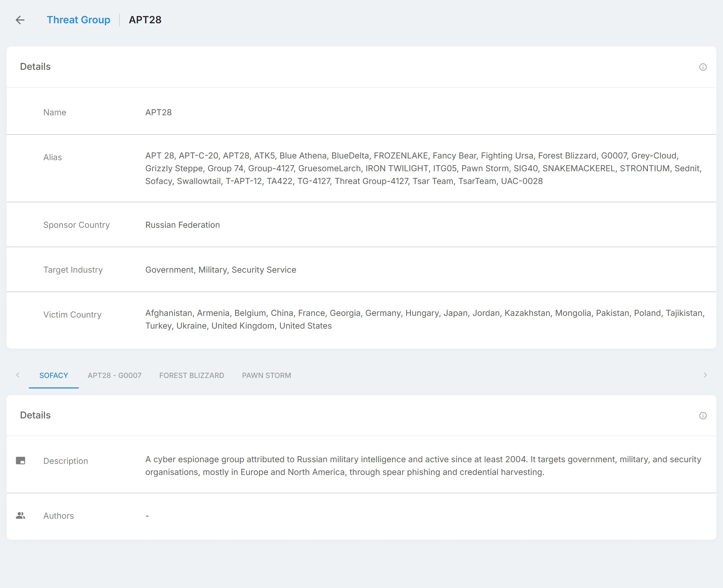The image size is (723, 588).
Task: Click the back arrow icon
Action: pyautogui.click(x=20, y=20)
